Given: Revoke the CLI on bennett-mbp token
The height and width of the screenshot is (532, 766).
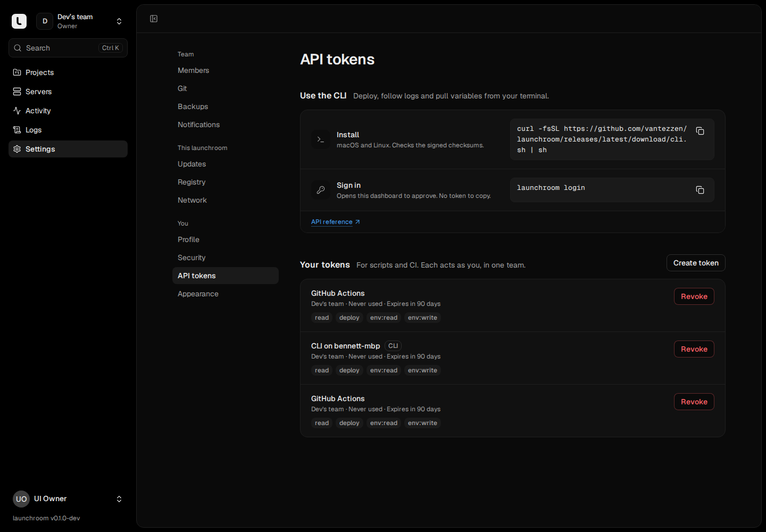Looking at the screenshot, I should pos(694,349).
